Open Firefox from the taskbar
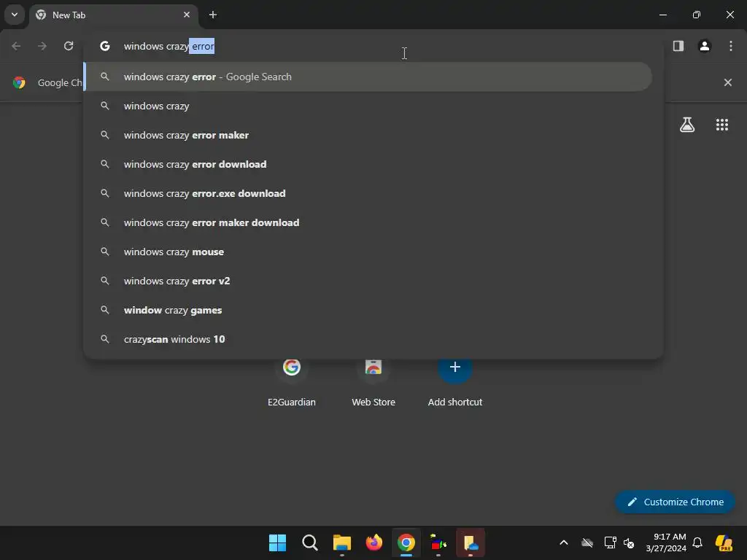The width and height of the screenshot is (747, 560). [374, 542]
